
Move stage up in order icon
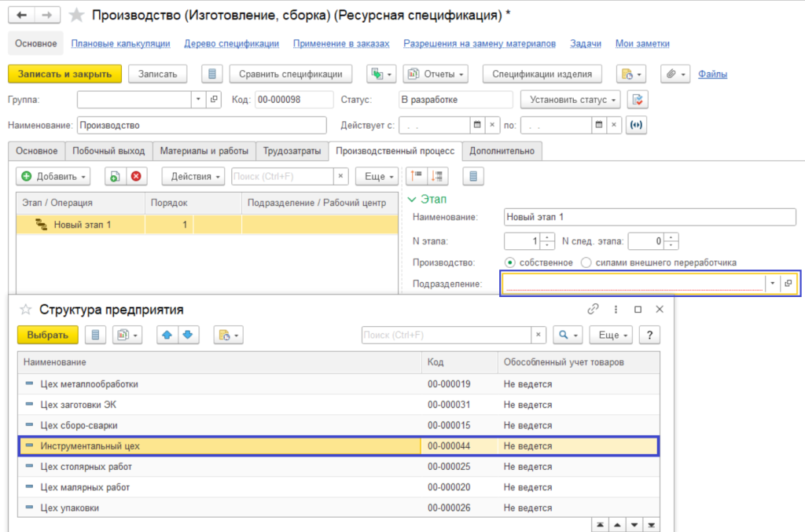417,176
